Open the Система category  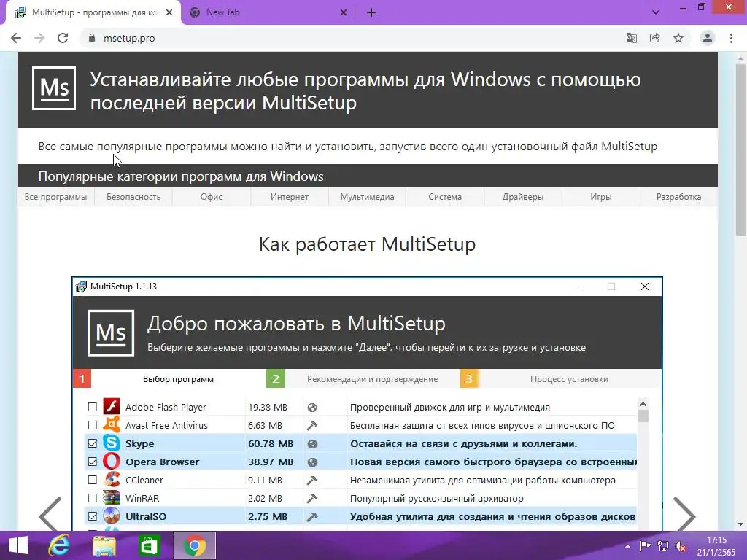tap(445, 197)
